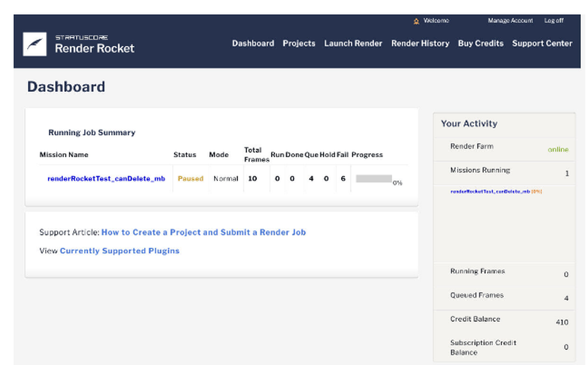
Task: Click Render Farm online status
Action: (x=558, y=150)
